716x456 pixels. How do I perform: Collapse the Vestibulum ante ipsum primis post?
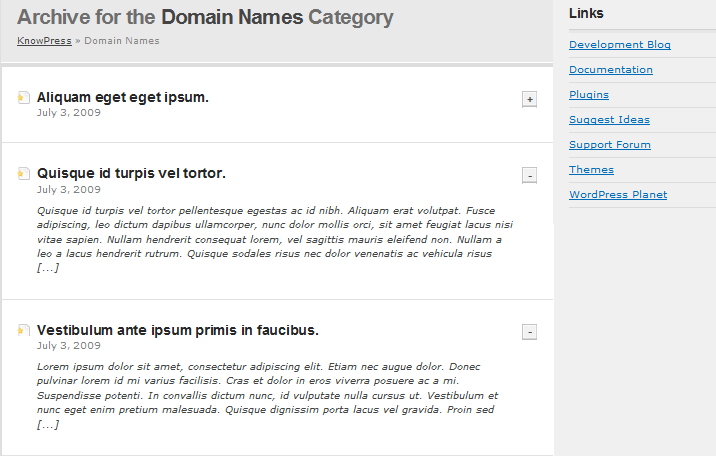coord(529,332)
